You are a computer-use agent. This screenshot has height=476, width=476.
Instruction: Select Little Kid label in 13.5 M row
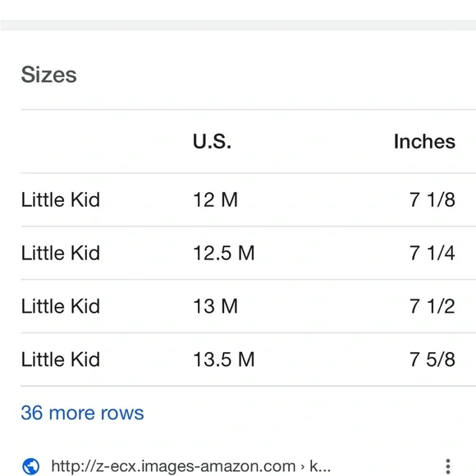click(61, 359)
